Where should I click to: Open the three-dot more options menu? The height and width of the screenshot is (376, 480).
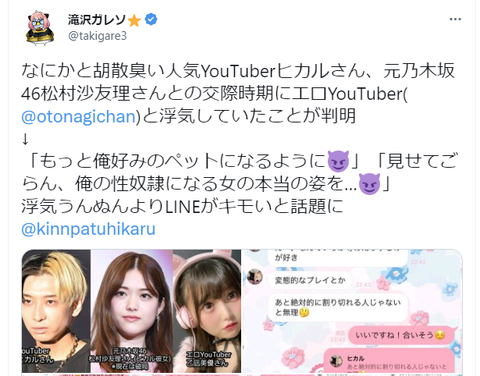coord(455,19)
